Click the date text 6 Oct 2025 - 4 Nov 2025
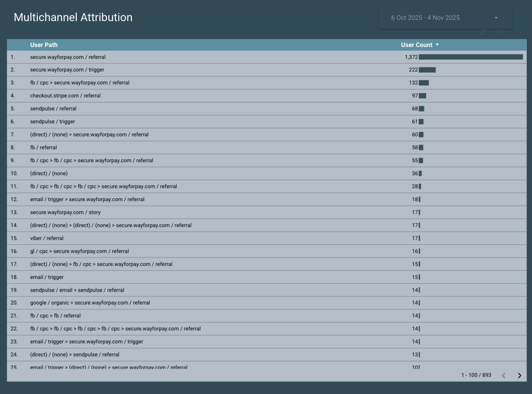 click(x=425, y=17)
